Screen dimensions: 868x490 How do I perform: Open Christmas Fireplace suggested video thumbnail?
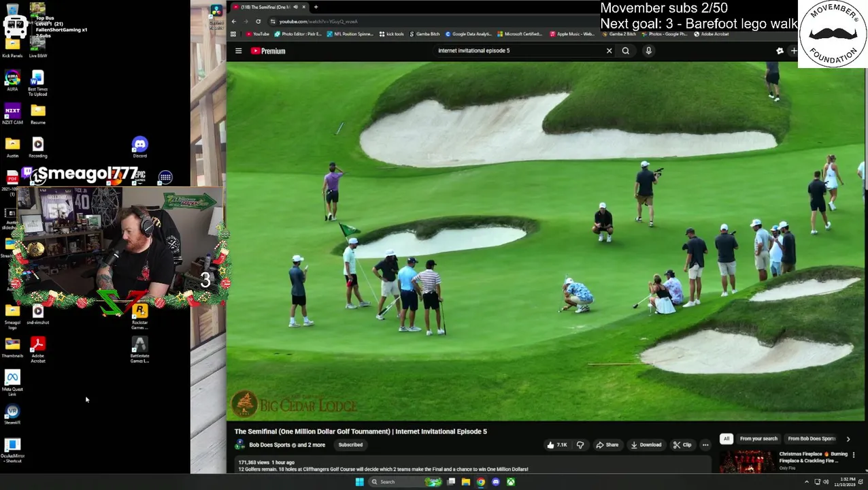(x=747, y=461)
